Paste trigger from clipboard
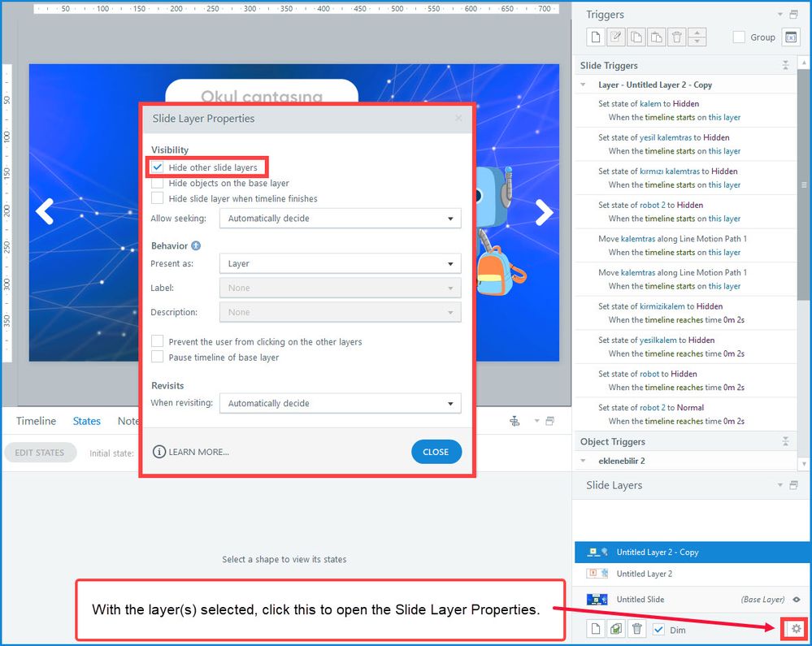This screenshot has width=812, height=646. [x=656, y=37]
